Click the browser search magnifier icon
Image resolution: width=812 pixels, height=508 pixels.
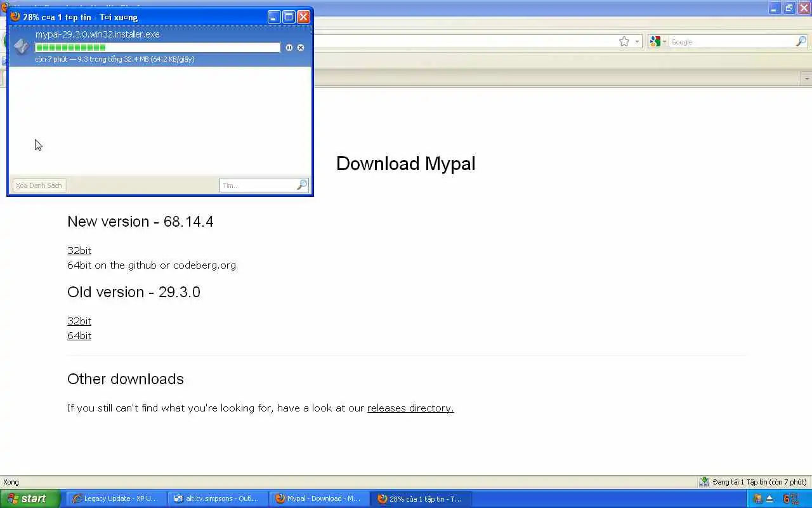pyautogui.click(x=801, y=41)
